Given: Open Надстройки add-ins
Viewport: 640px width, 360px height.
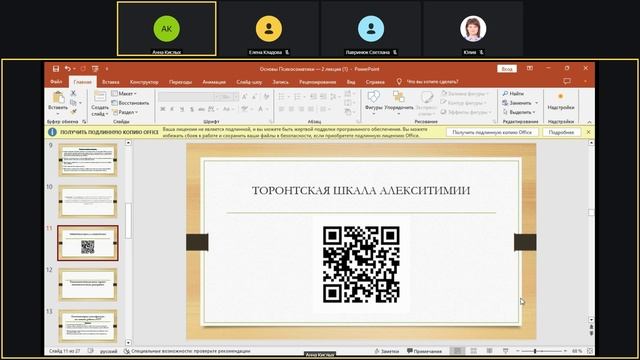Looking at the screenshot, I should [561, 101].
